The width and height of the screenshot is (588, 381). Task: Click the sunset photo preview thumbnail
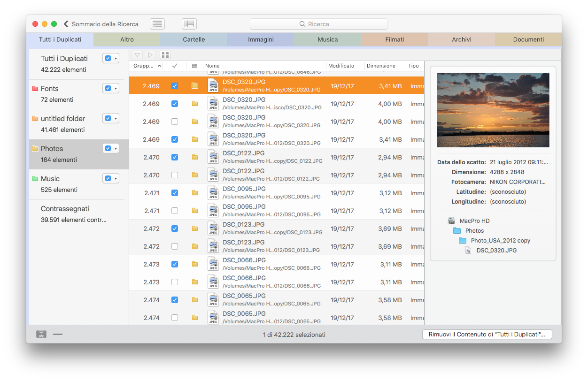tap(493, 109)
